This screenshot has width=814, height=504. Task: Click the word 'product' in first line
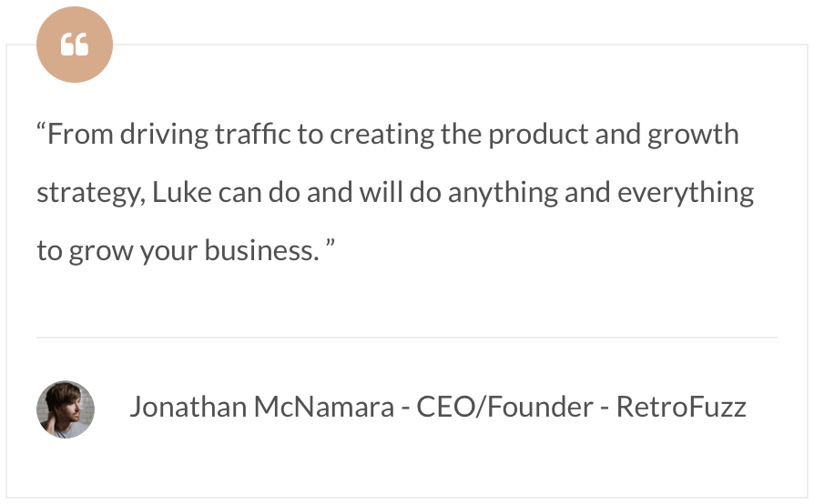(538, 136)
